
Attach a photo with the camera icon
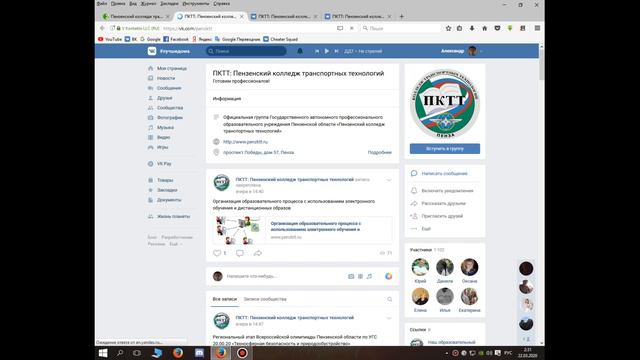tap(351, 276)
